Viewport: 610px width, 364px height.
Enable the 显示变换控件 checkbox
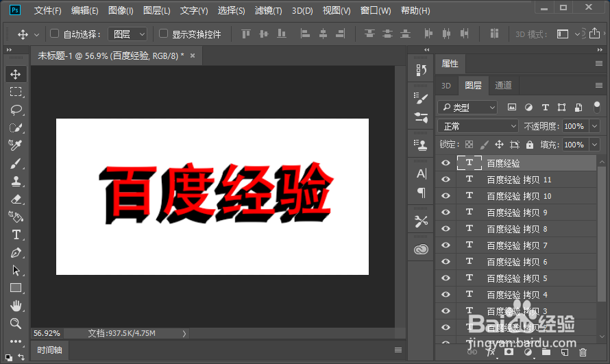[163, 34]
